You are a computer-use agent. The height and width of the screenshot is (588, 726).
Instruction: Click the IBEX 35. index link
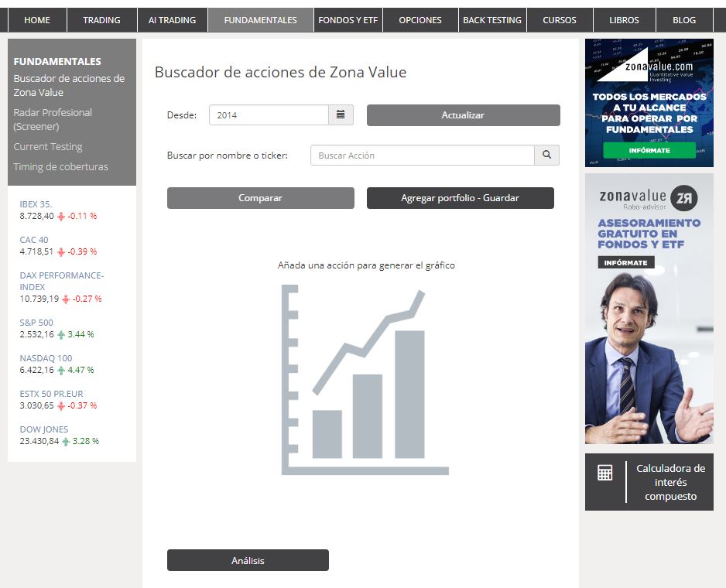pyautogui.click(x=36, y=204)
